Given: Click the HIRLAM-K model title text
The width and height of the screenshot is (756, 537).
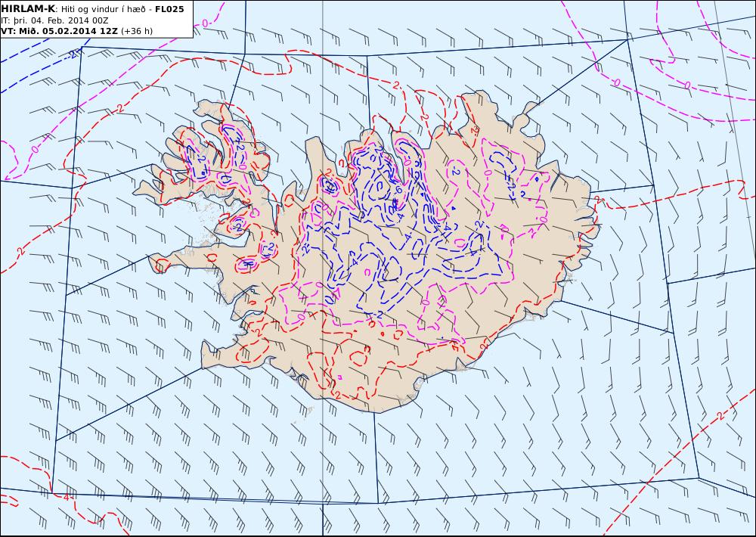Looking at the screenshot, I should 28,8.
